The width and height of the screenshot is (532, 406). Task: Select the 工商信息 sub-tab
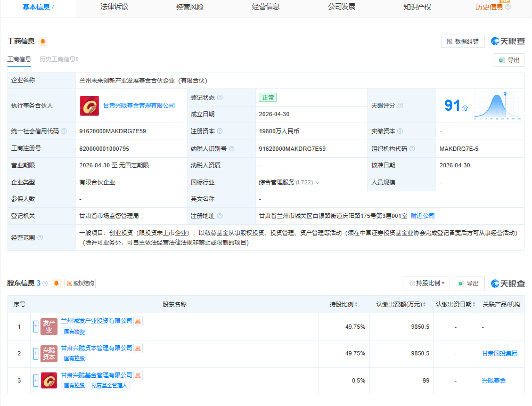click(19, 59)
